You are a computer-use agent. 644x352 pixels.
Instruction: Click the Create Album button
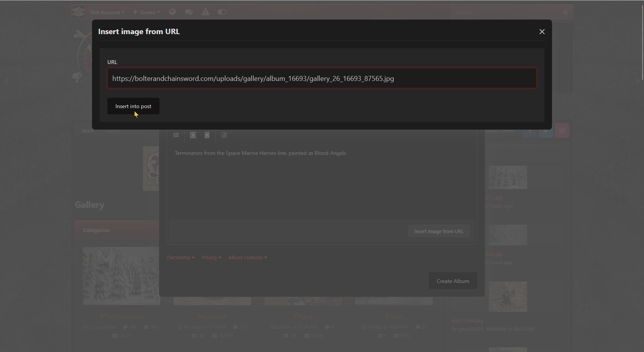coord(453,281)
